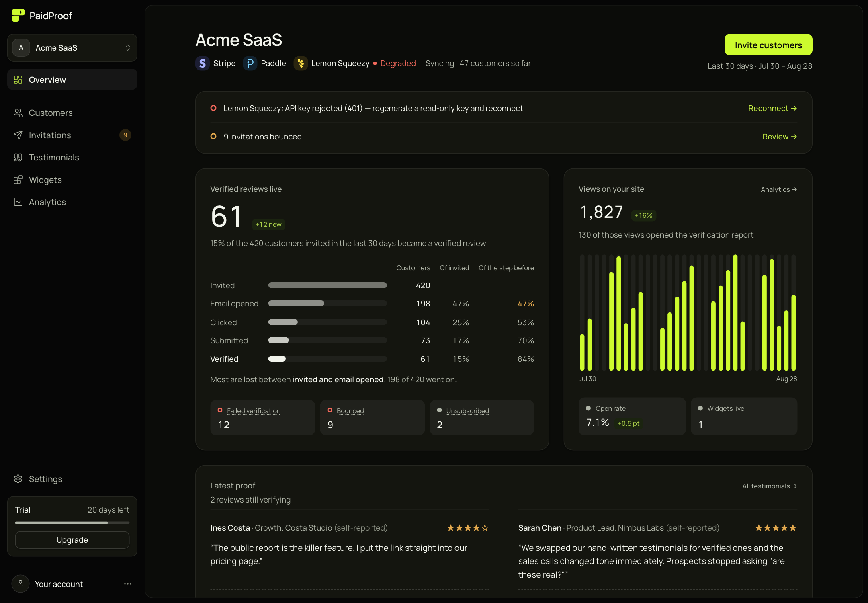Open the account three-dots menu
This screenshot has height=603, width=868.
click(x=128, y=584)
